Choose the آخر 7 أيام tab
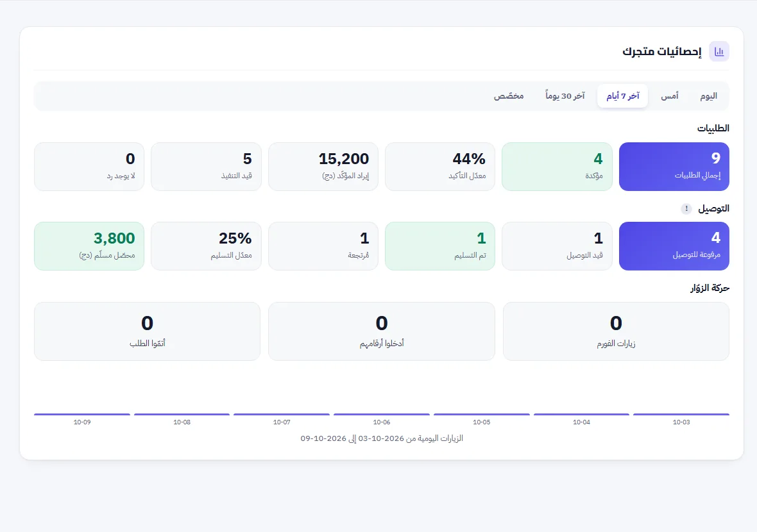The height and width of the screenshot is (532, 757). tap(623, 96)
